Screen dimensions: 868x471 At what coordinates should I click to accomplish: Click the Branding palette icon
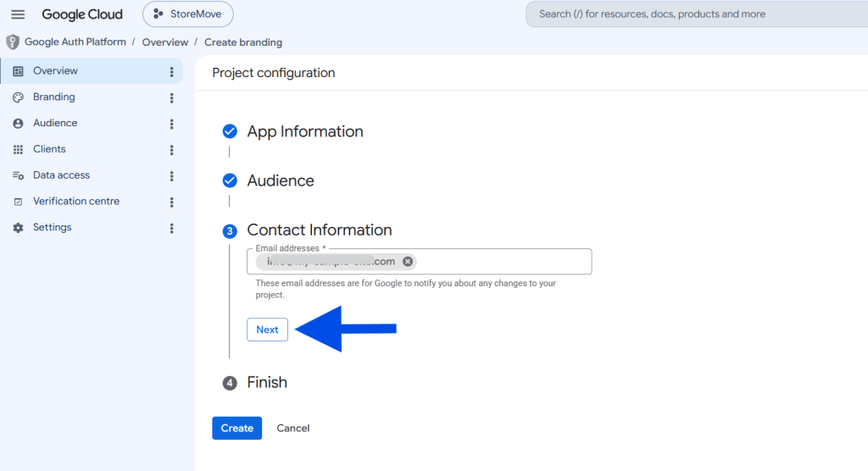pos(19,97)
